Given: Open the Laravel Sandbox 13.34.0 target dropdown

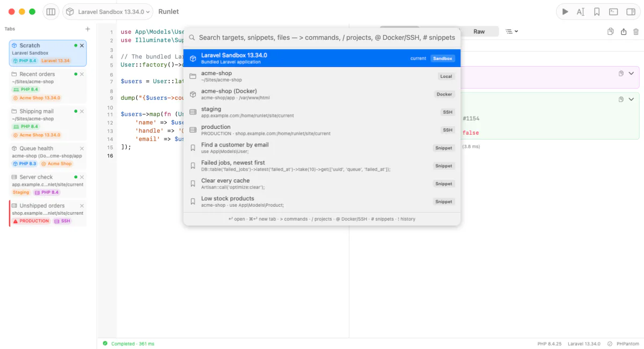Looking at the screenshot, I should [108, 11].
